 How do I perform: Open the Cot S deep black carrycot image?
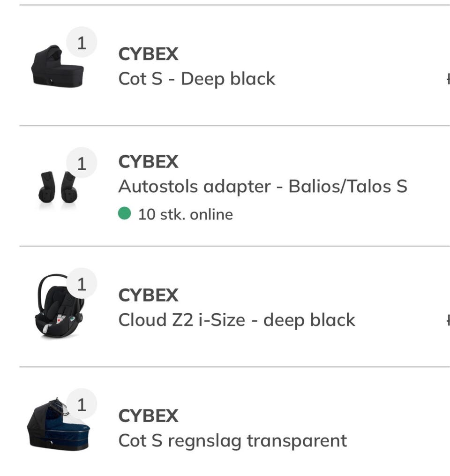[56, 67]
